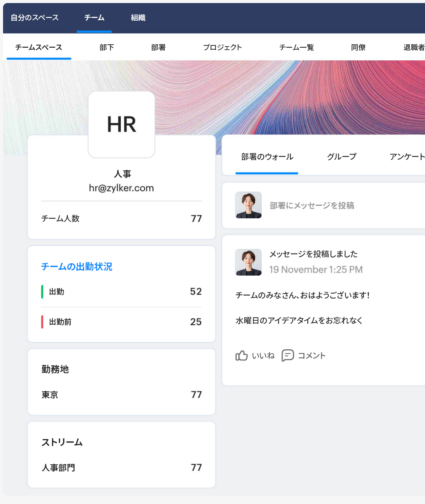Click the hr@zylker.com email address

[121, 188]
